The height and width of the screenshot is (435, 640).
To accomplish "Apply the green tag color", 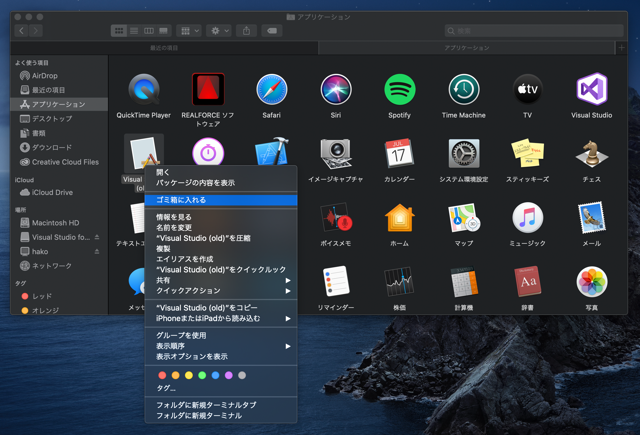I will (202, 375).
